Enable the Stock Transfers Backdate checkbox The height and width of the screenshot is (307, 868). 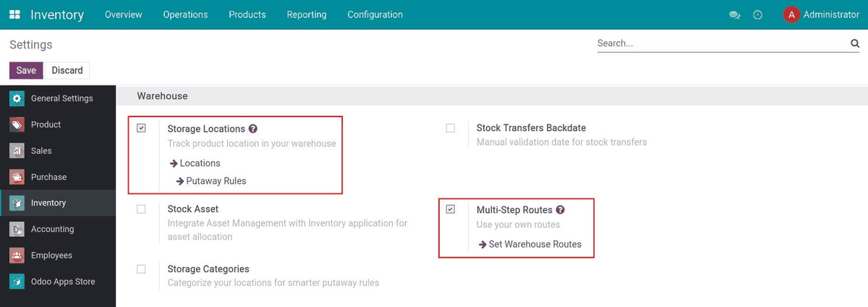point(451,128)
